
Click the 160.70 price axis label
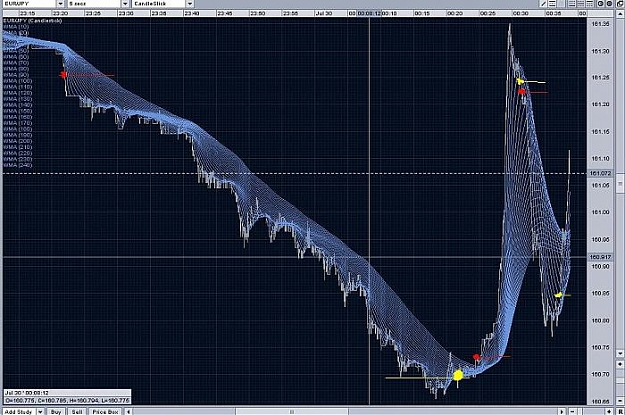click(x=600, y=374)
